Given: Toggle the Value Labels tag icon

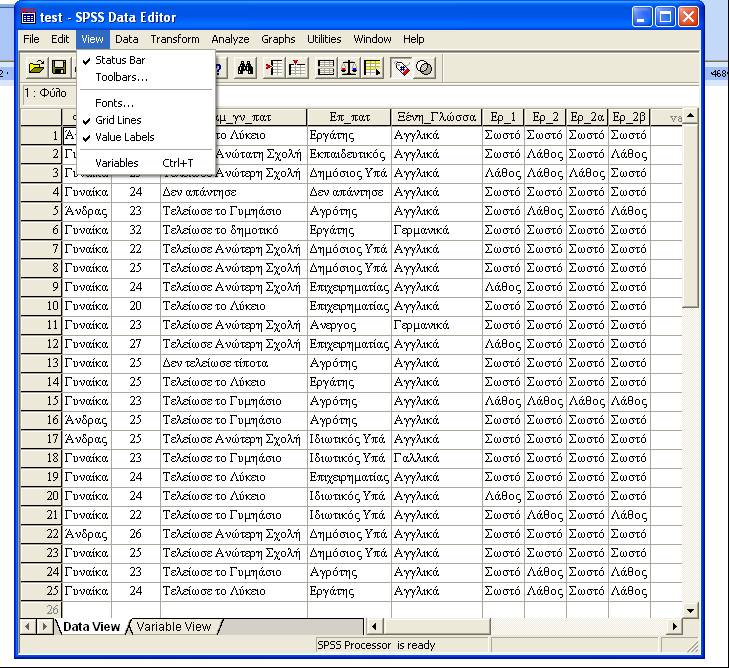Looking at the screenshot, I should click(401, 68).
